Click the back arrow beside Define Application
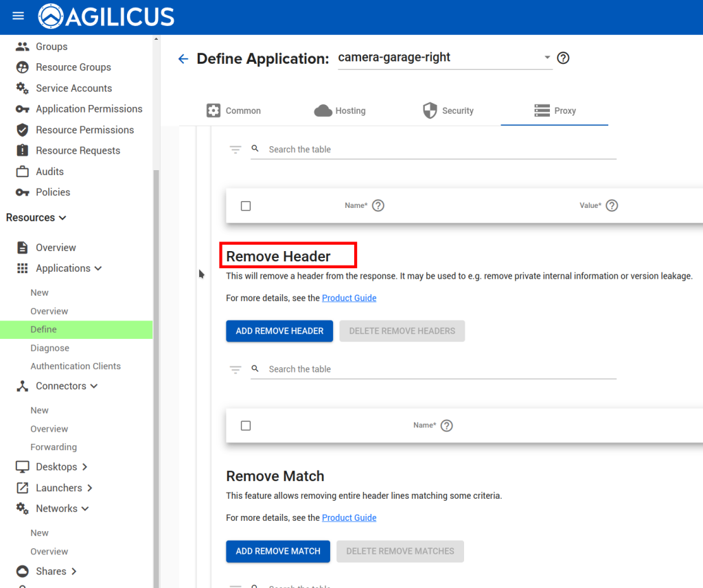The height and width of the screenshot is (588, 703). coord(183,59)
